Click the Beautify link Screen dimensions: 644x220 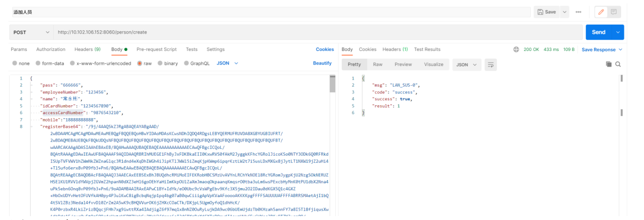point(322,63)
